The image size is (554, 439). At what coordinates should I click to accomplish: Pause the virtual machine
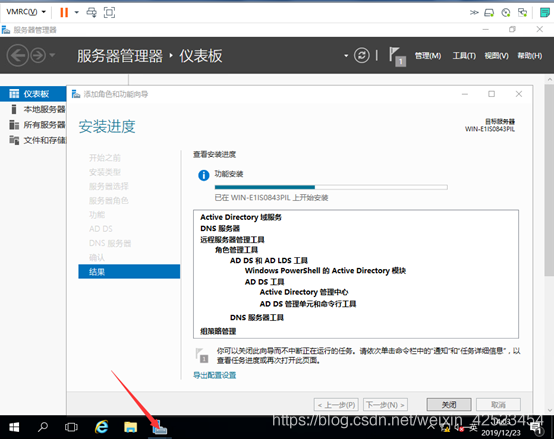[64, 12]
